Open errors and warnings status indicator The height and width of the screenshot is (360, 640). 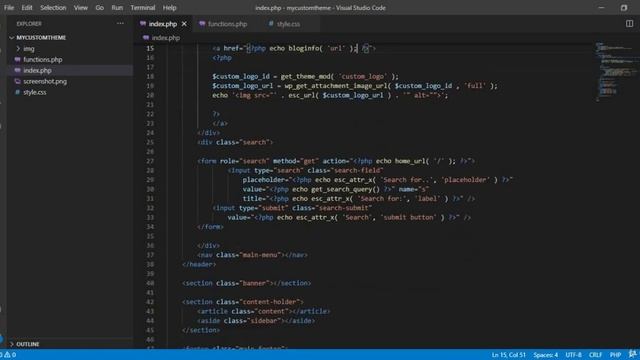pyautogui.click(x=8, y=355)
